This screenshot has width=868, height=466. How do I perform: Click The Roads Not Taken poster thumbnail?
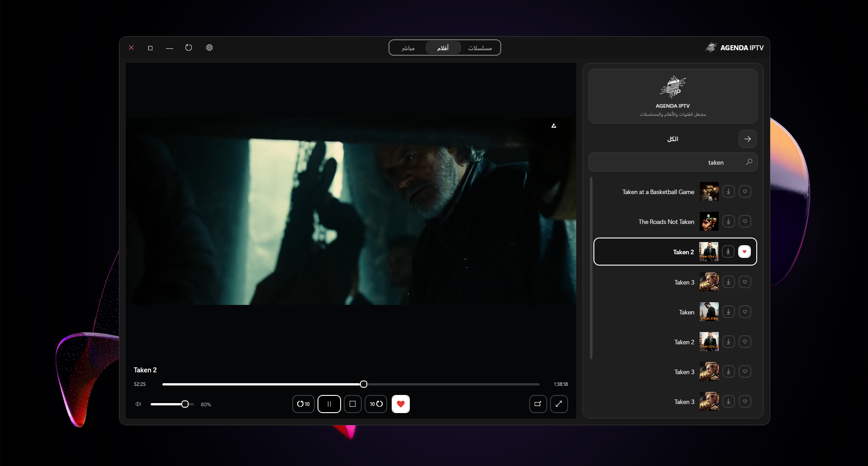pyautogui.click(x=709, y=222)
